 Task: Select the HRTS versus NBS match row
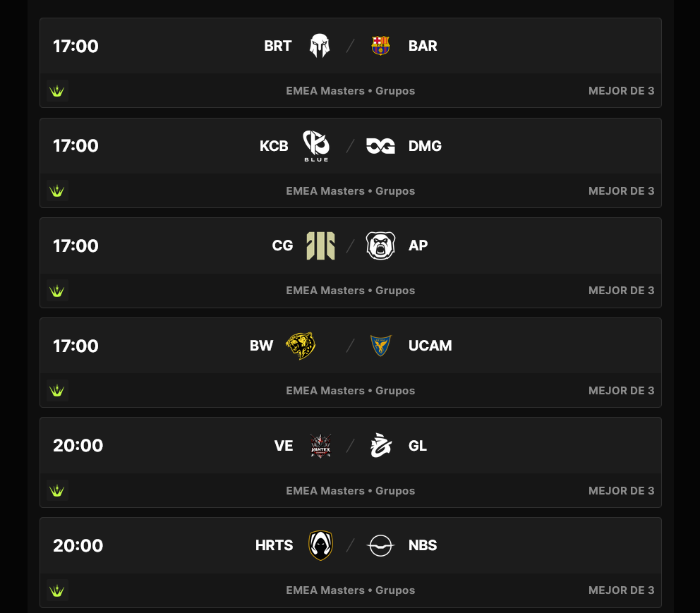tap(350, 545)
